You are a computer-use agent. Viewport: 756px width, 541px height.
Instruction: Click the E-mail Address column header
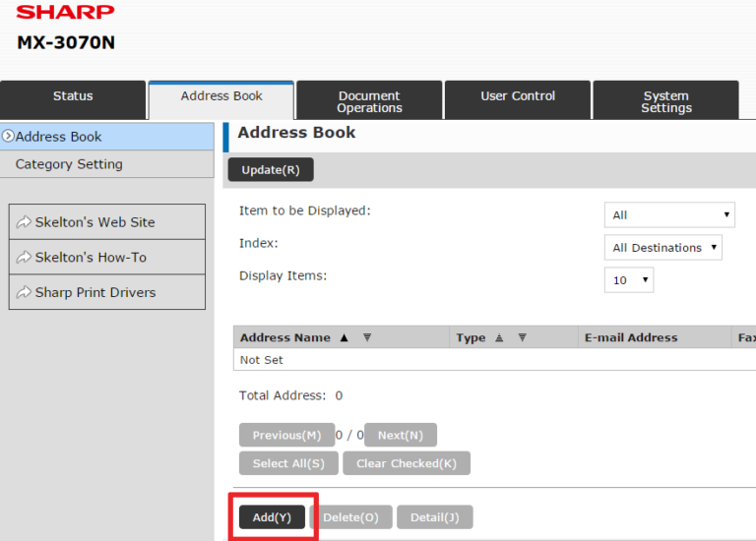point(631,337)
